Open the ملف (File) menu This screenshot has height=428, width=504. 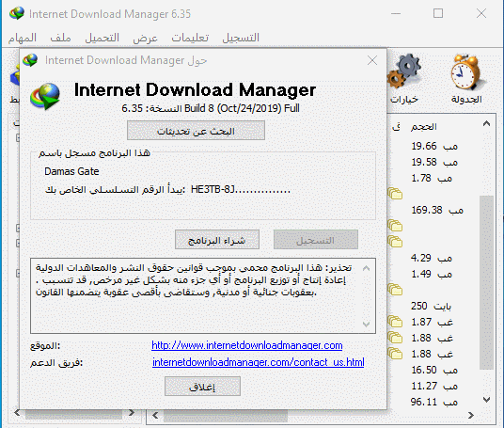click(x=60, y=38)
